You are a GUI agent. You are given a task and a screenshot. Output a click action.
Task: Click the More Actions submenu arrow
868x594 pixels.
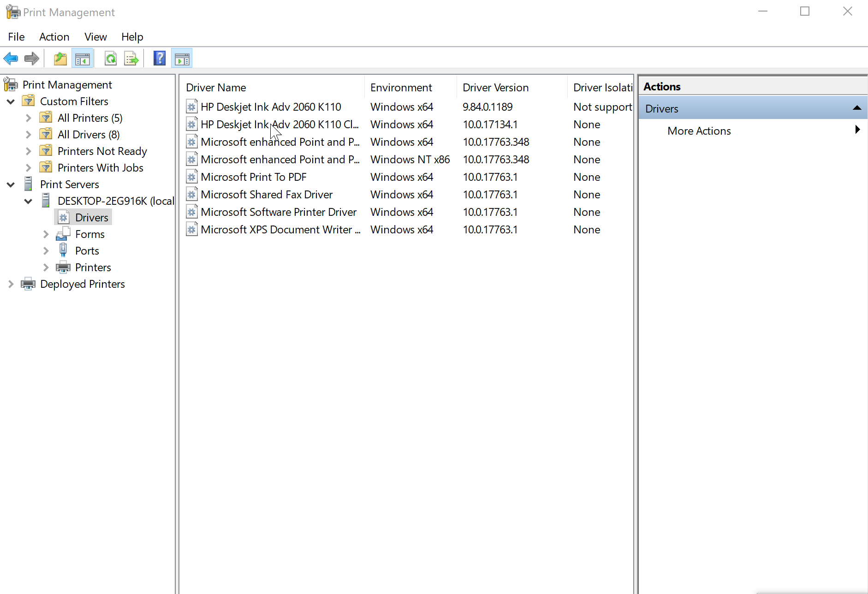857,130
